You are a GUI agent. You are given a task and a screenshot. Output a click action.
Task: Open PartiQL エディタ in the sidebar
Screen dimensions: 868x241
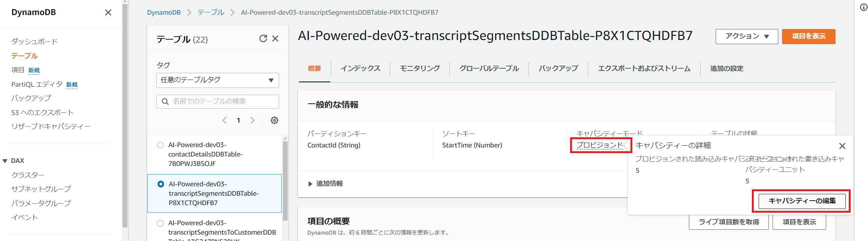pos(37,84)
